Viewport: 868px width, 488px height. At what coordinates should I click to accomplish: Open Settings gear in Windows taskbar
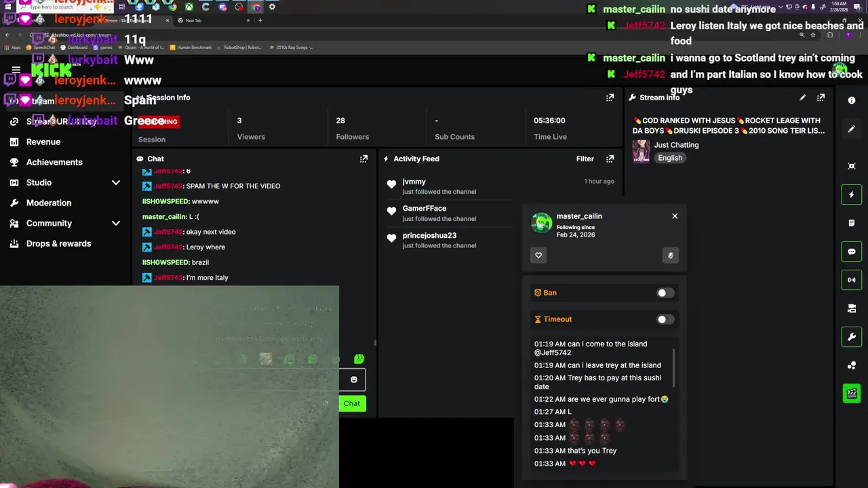[x=272, y=7]
